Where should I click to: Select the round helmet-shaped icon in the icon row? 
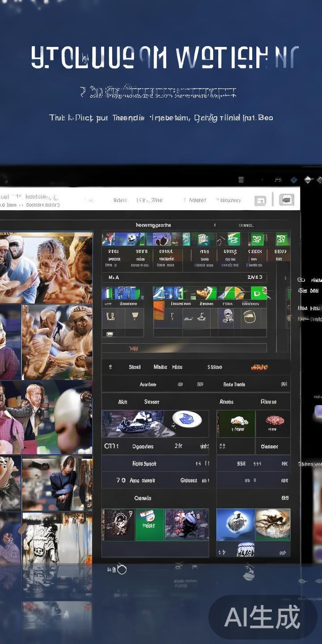[x=249, y=317]
